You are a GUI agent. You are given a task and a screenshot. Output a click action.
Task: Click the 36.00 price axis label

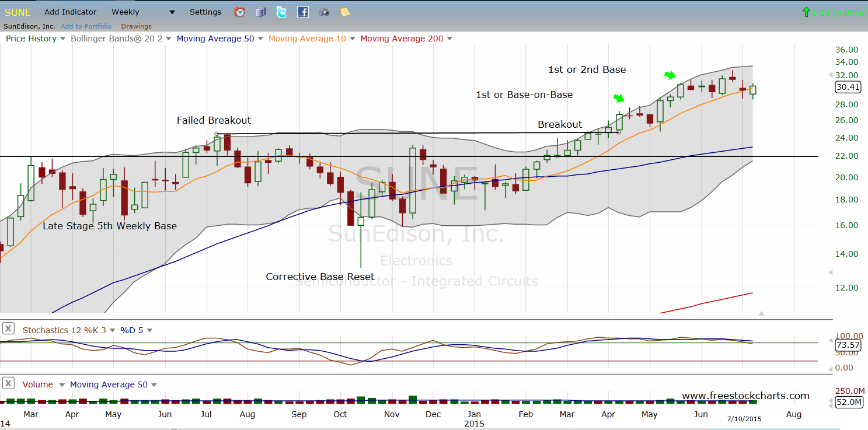pyautogui.click(x=847, y=50)
